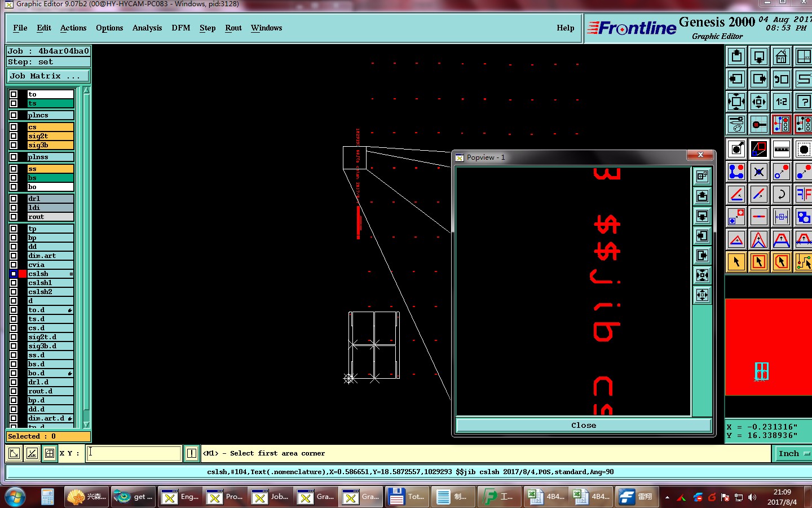
Task: Set the 1:2 zoom scale
Action: click(x=782, y=102)
